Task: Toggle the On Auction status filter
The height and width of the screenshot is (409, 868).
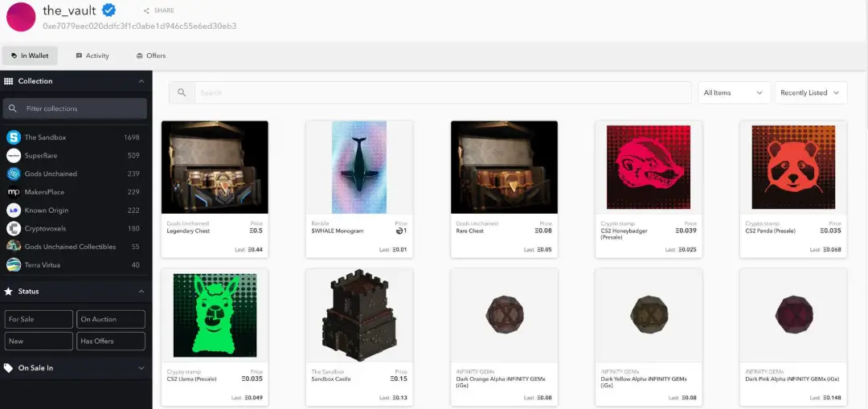Action: pos(111,319)
